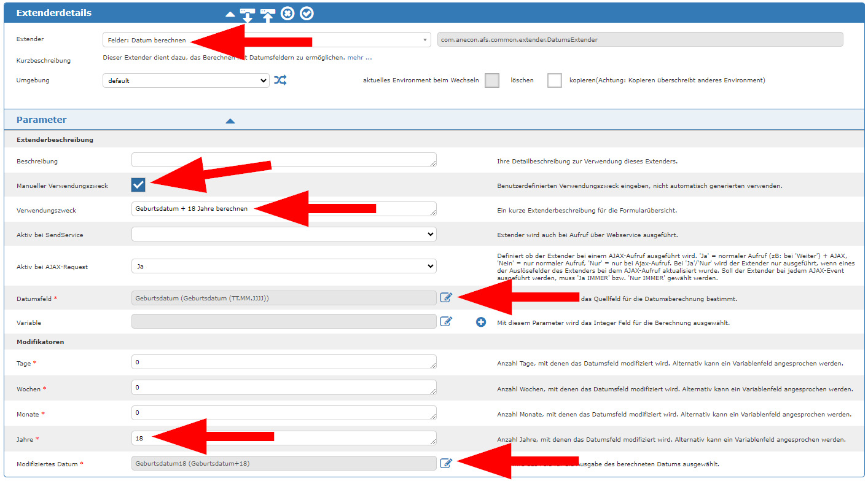Click the edit icon next to Variable field
Viewport: 868px width, 481px height.
click(446, 321)
